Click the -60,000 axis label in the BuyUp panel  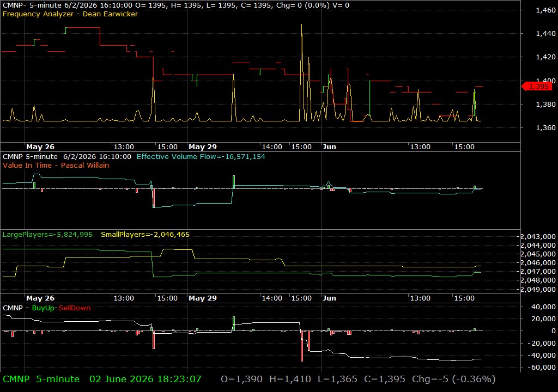point(542,367)
